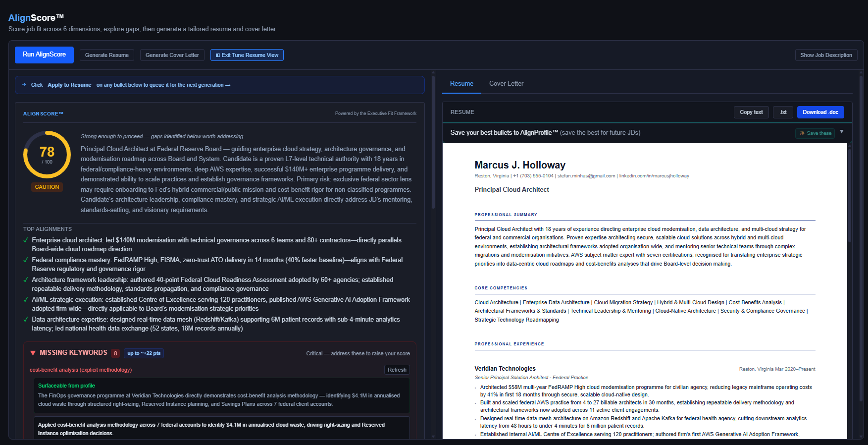Copy the resume text
The width and height of the screenshot is (868, 445).
click(x=751, y=112)
